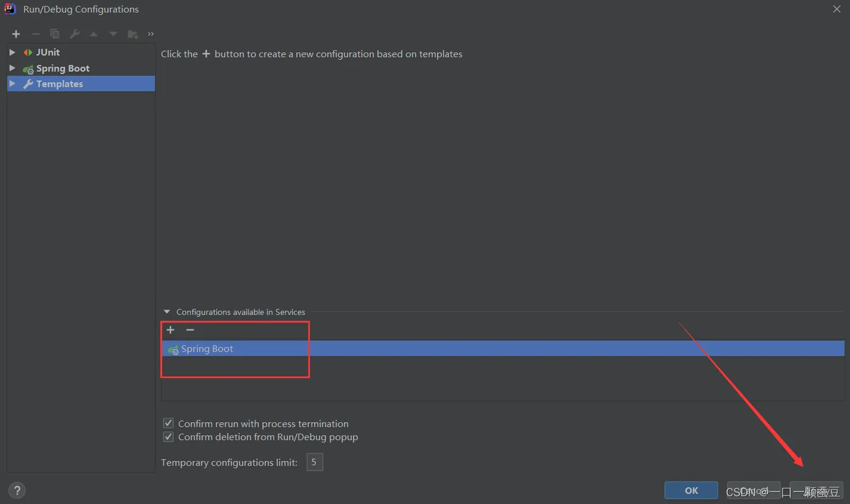Click the Spring Boot icon in the configuration tree
Image resolution: width=850 pixels, height=504 pixels.
pos(28,69)
